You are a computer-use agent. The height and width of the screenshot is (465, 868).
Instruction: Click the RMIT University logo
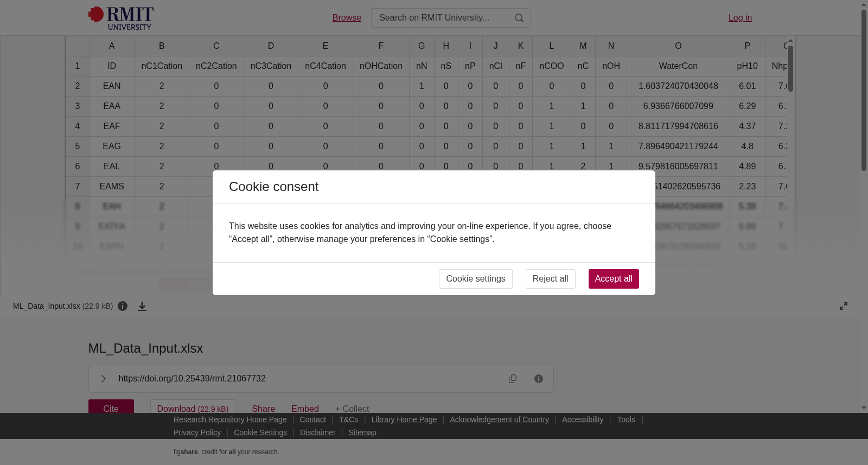pyautogui.click(x=121, y=18)
